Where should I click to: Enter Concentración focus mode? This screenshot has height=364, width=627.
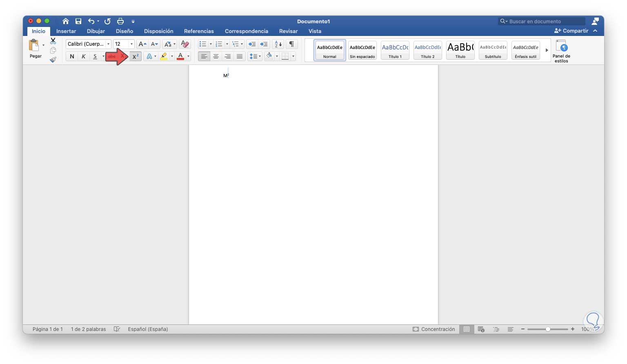(434, 329)
